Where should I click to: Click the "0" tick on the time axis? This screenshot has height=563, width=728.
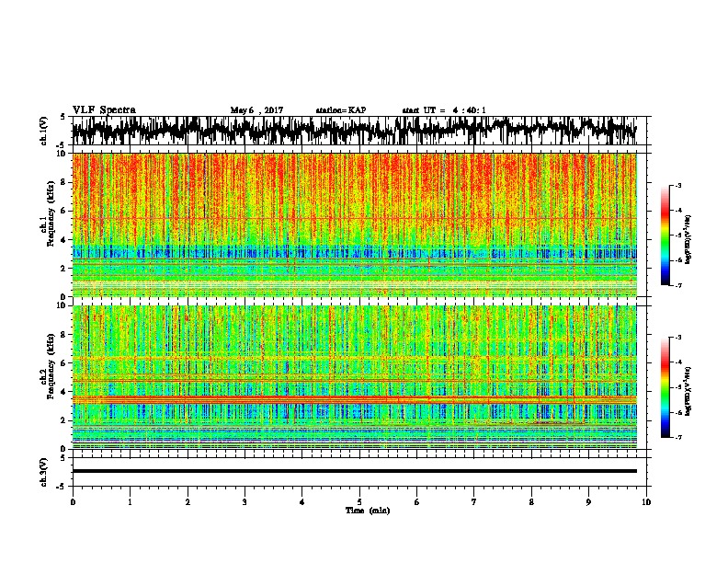click(73, 502)
